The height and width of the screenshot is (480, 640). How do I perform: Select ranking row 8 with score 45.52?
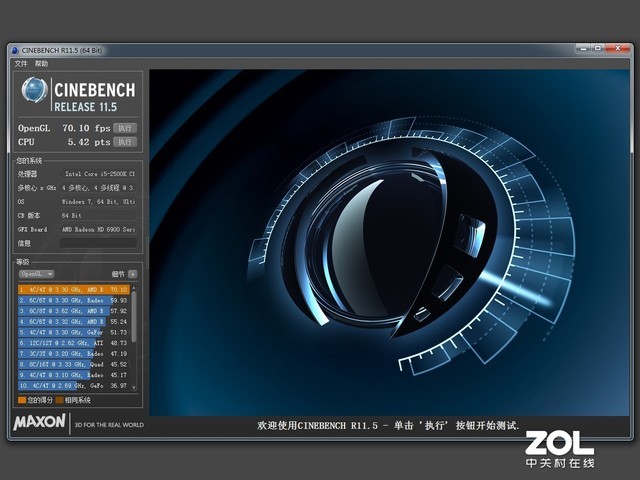[74, 364]
